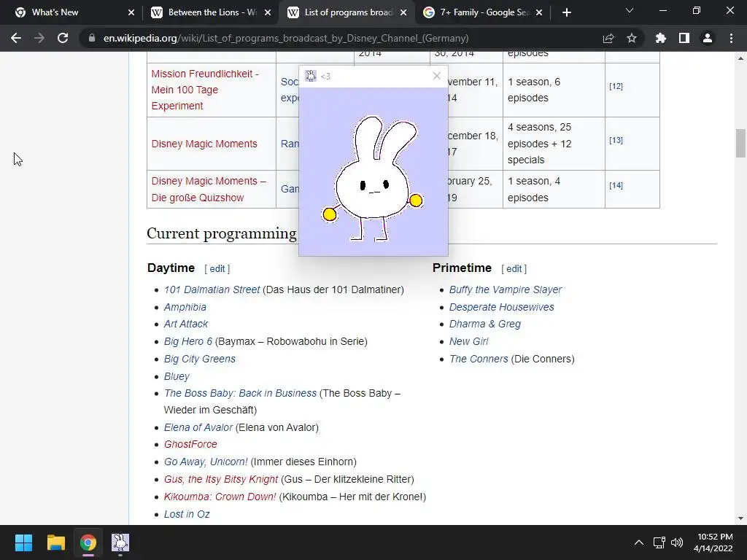Open the Lost in Oz link
This screenshot has width=747, height=560.
[x=187, y=514]
